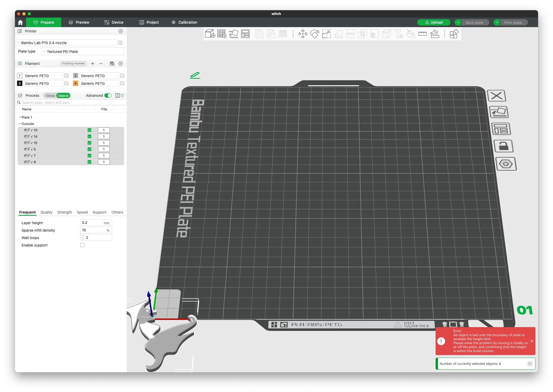The width and height of the screenshot is (553, 392).
Task: Open the Calibration tab
Action: 185,22
